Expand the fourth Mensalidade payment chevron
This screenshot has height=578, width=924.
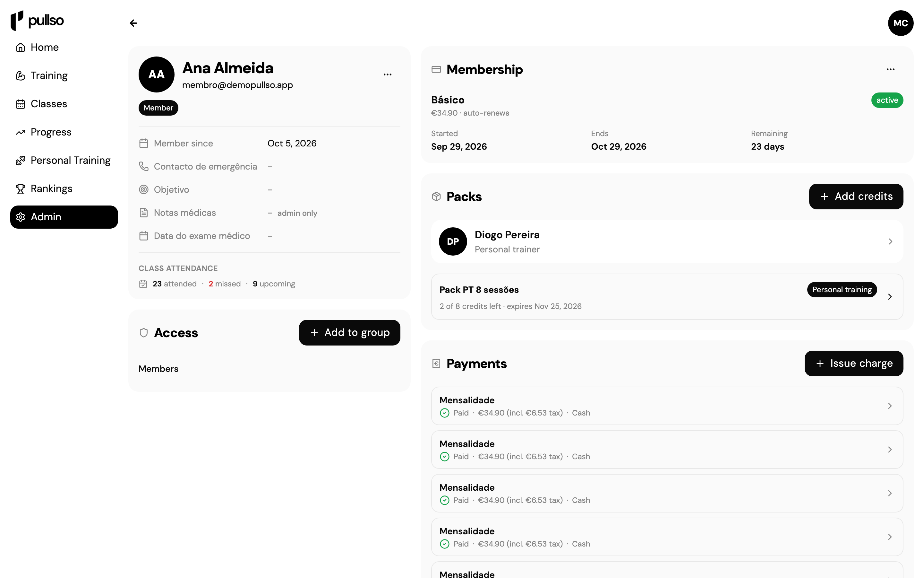click(890, 537)
